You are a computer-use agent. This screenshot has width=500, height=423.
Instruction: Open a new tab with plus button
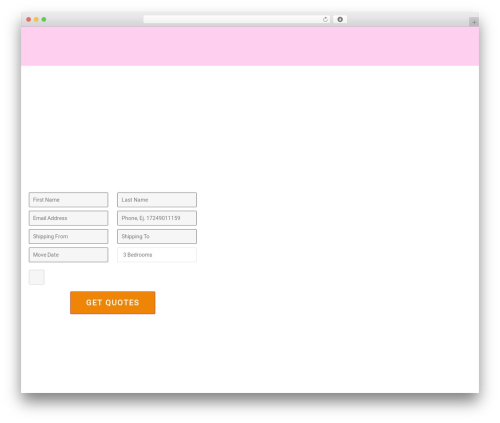474,22
